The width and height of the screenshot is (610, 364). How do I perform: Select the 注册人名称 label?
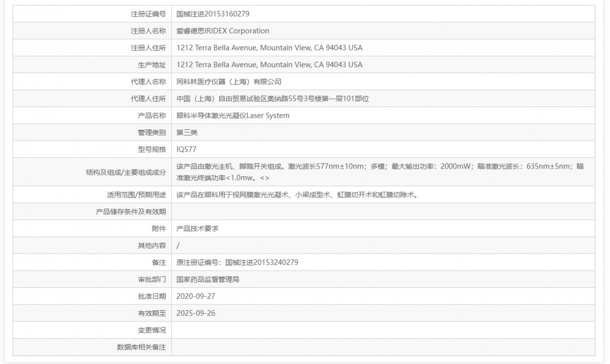(148, 31)
